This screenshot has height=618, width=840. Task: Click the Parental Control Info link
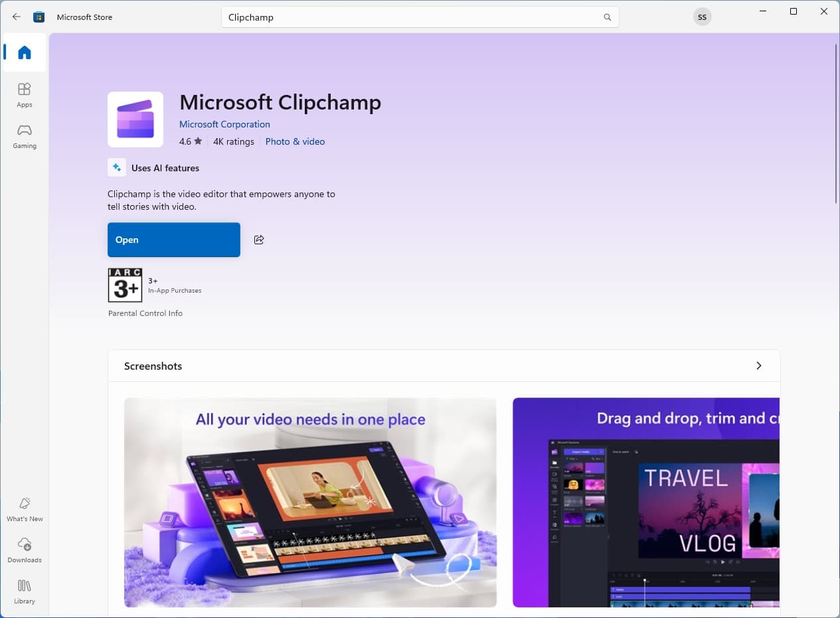click(145, 313)
